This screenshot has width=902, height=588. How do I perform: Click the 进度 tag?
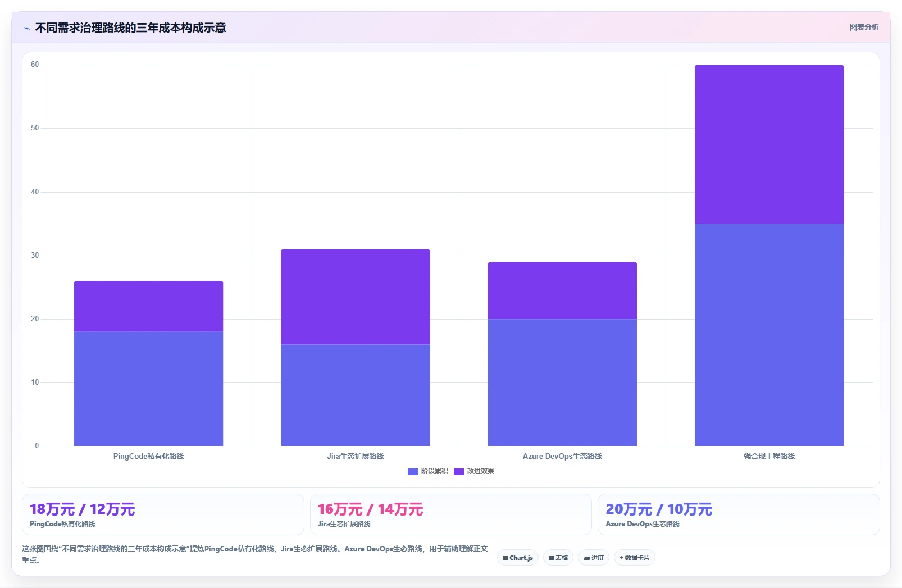(x=594, y=558)
